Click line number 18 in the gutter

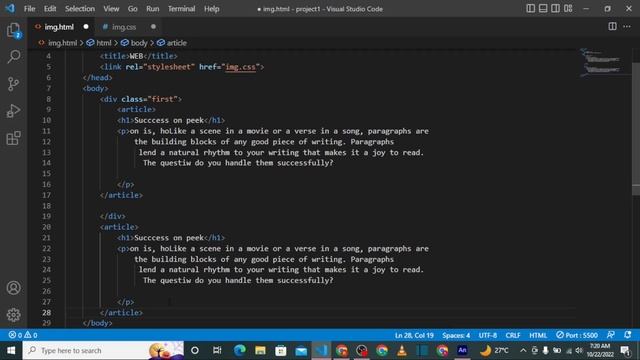click(47, 206)
